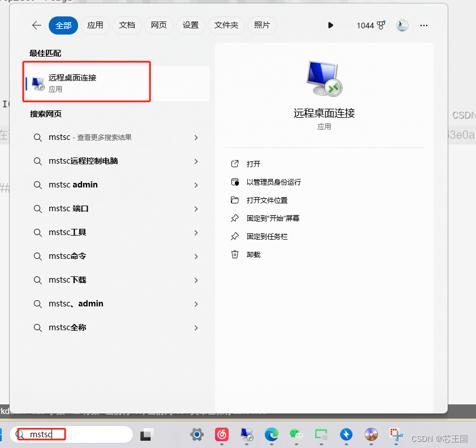This screenshot has height=448, width=476.
Task: Open Task View from the taskbar
Action: tap(147, 434)
